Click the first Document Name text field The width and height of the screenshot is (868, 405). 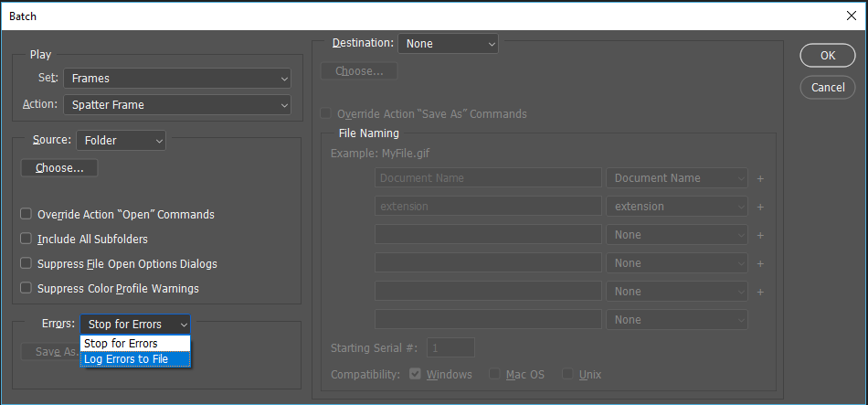[x=488, y=178]
